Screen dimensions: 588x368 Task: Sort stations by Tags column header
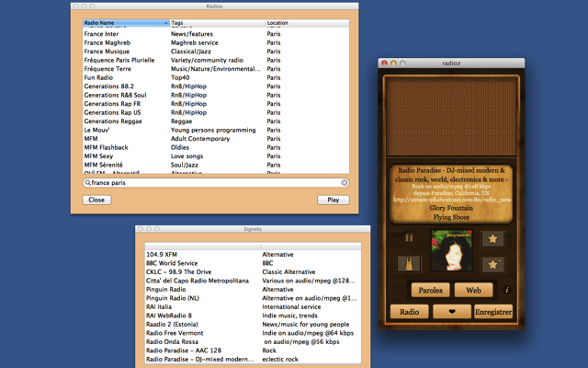point(216,22)
